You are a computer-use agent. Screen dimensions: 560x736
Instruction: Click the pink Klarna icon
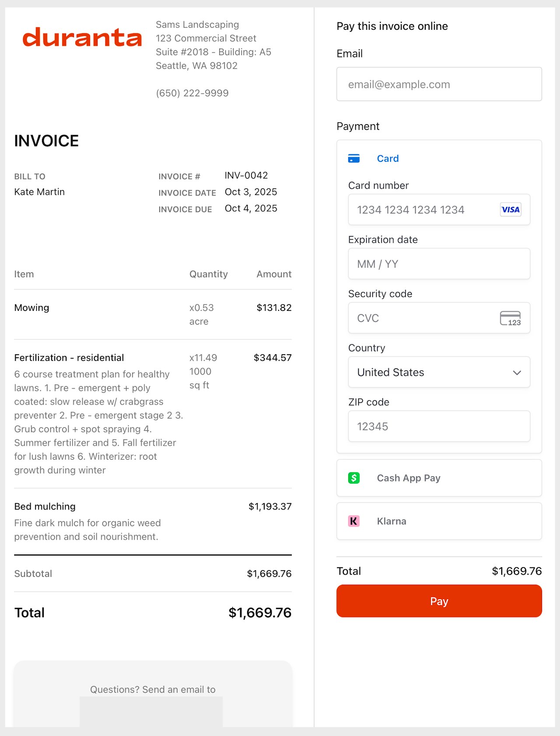pyautogui.click(x=353, y=521)
